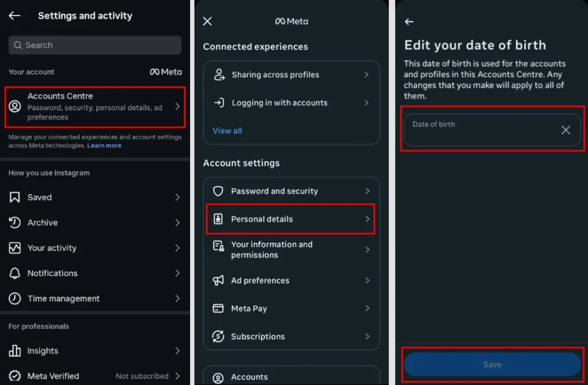Go back from Settings and activity
This screenshot has height=385, width=588.
[14, 15]
